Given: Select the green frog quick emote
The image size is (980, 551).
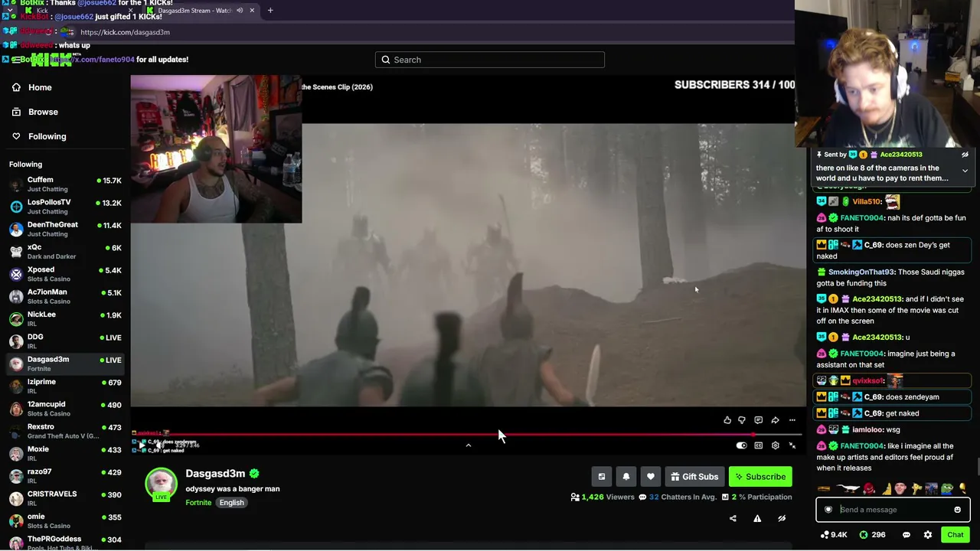Looking at the screenshot, I should [x=946, y=488].
